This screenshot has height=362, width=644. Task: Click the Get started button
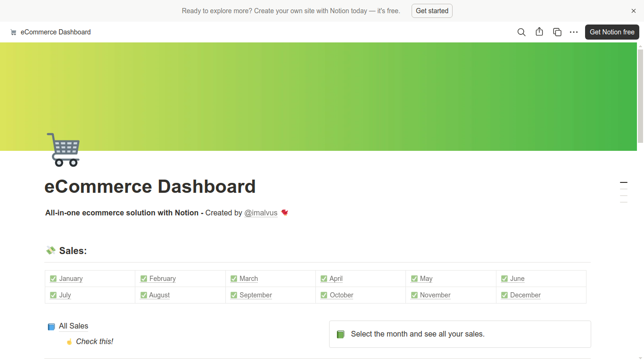coord(432,11)
